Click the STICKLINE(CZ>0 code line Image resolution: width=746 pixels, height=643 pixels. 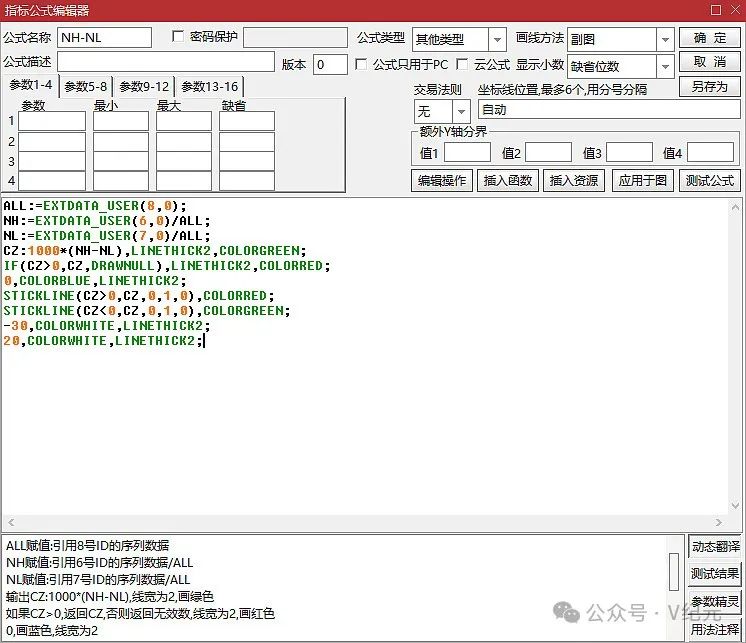pyautogui.click(x=138, y=296)
